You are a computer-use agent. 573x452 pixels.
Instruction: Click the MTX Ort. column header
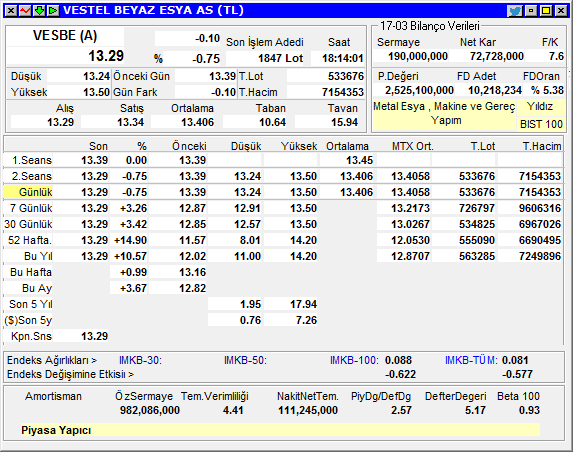click(x=413, y=146)
